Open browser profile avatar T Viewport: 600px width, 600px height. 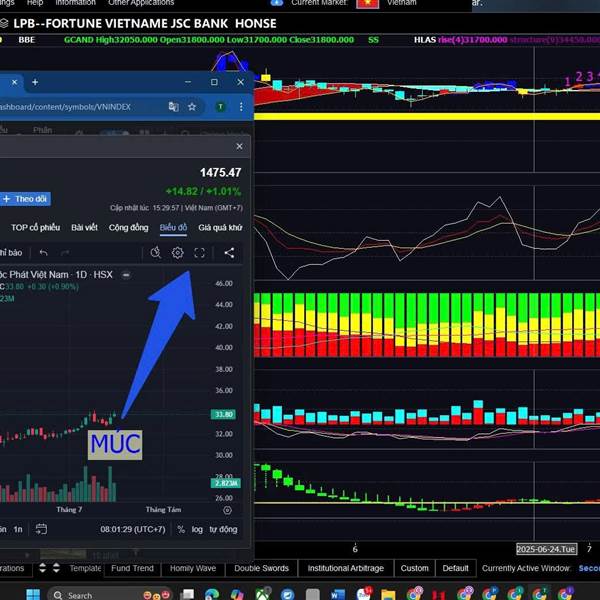[x=220, y=107]
